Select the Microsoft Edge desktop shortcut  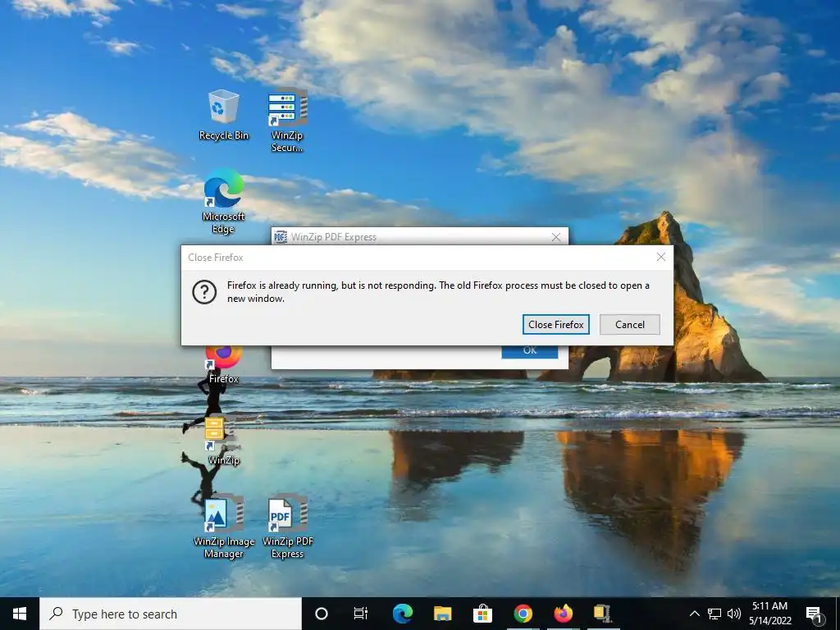tap(223, 202)
